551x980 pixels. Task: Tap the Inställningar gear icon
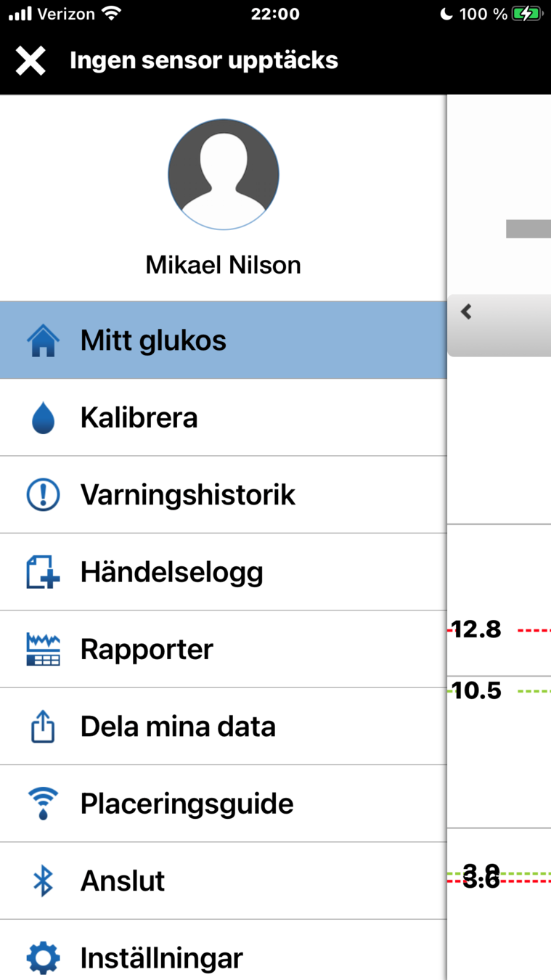click(43, 957)
